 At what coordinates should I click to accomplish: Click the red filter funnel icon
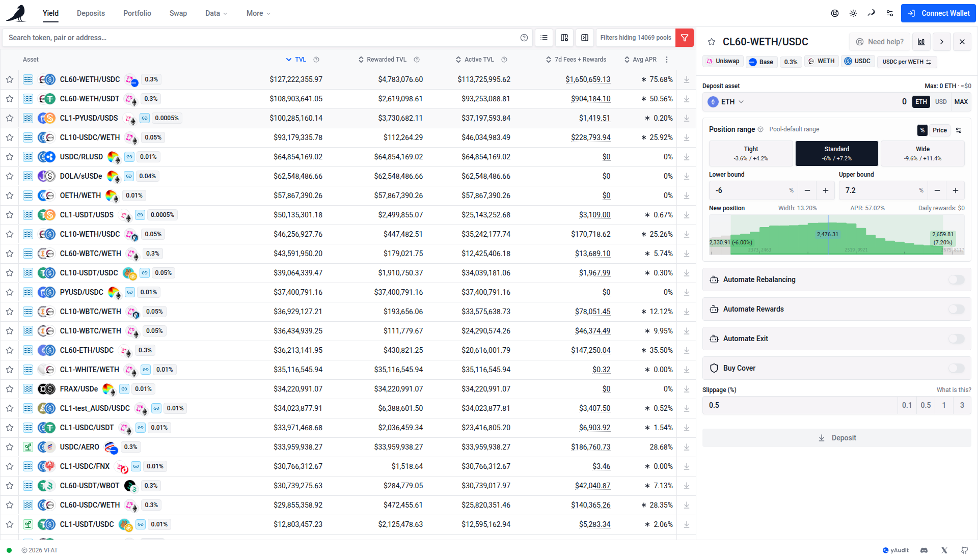(685, 38)
